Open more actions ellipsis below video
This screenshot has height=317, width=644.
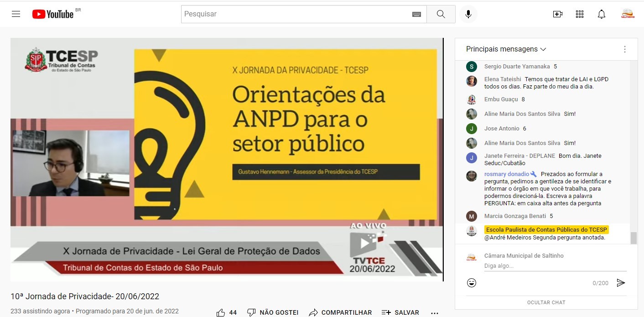435,313
